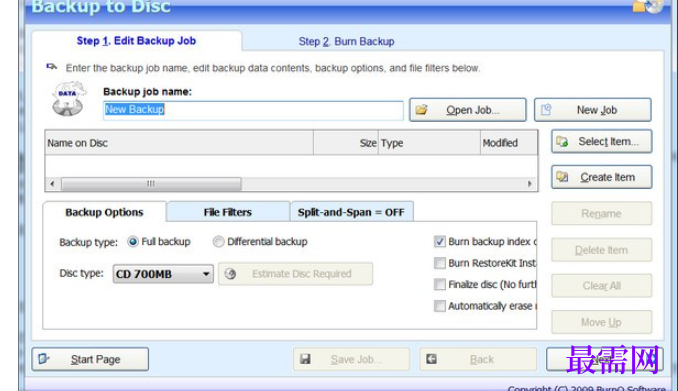Uncheck the Burn backup index checkbox
This screenshot has width=678, height=391.
[440, 241]
